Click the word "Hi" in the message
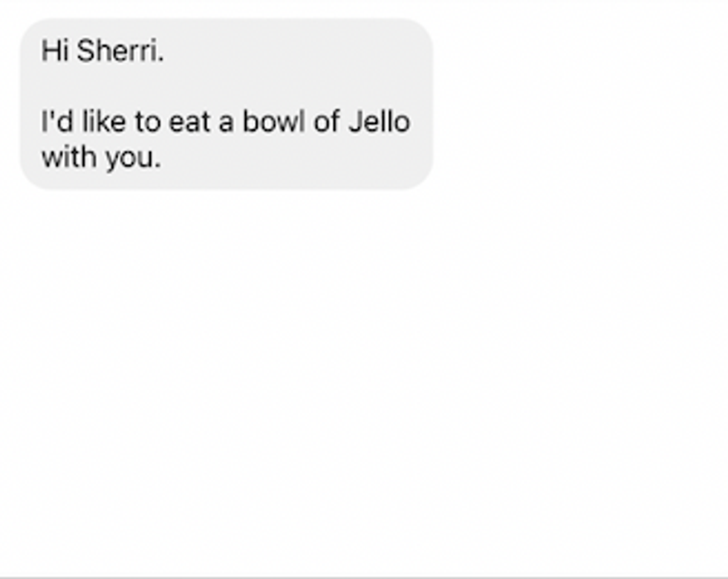Image resolution: width=728 pixels, height=579 pixels. click(x=55, y=51)
